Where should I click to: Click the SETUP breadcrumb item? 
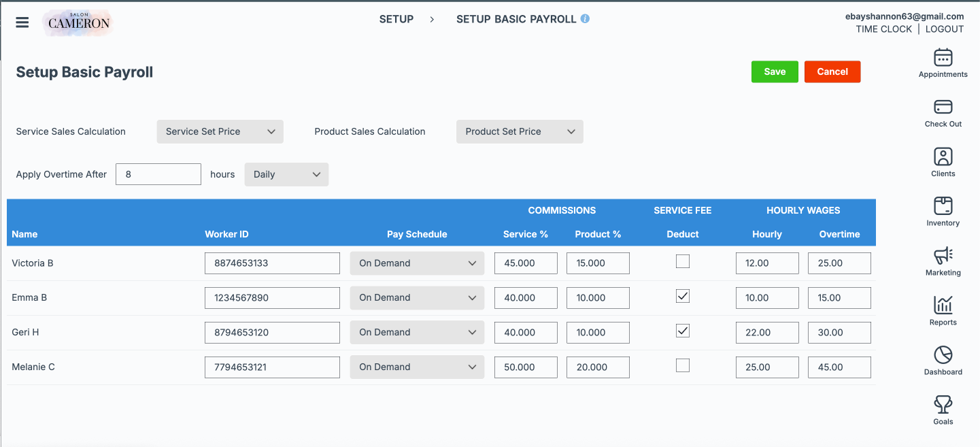click(x=396, y=19)
